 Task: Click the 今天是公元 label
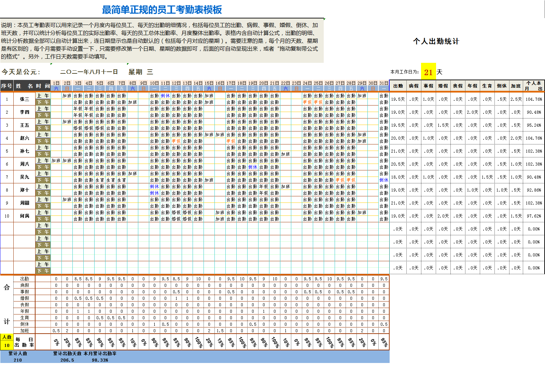coord(21,72)
